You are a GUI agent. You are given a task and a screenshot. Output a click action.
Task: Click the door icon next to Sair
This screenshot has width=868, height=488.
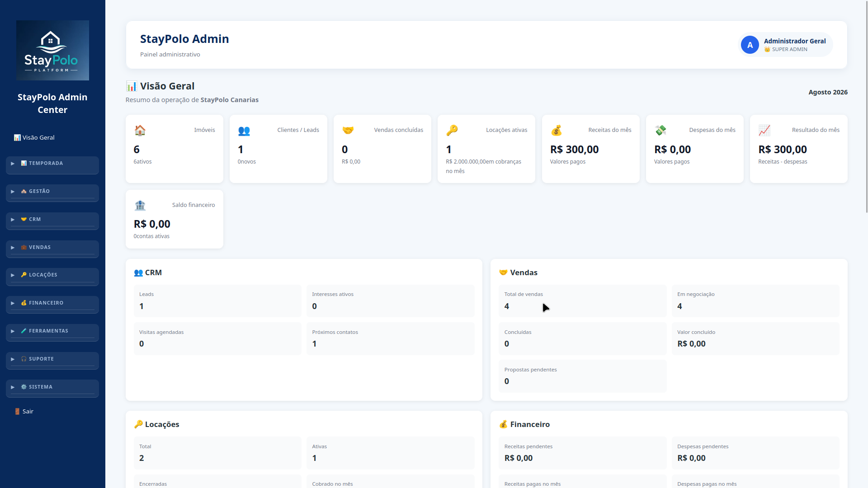[17, 411]
